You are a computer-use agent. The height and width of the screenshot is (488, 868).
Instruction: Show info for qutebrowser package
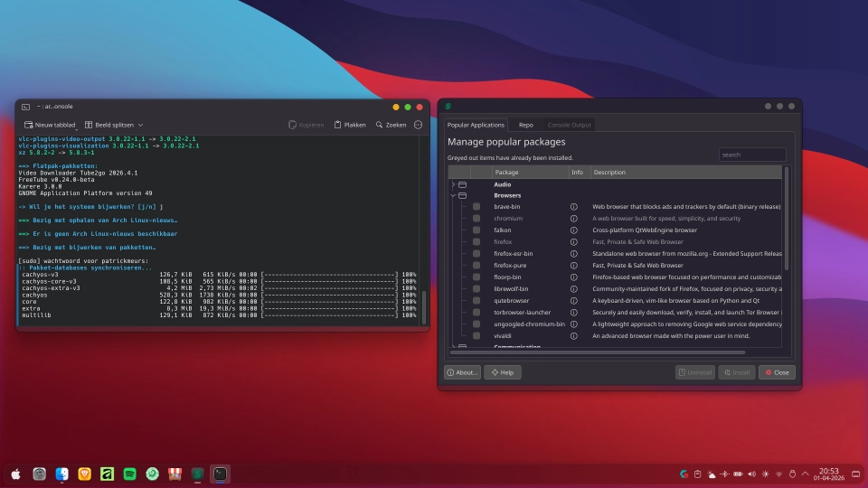click(x=574, y=301)
